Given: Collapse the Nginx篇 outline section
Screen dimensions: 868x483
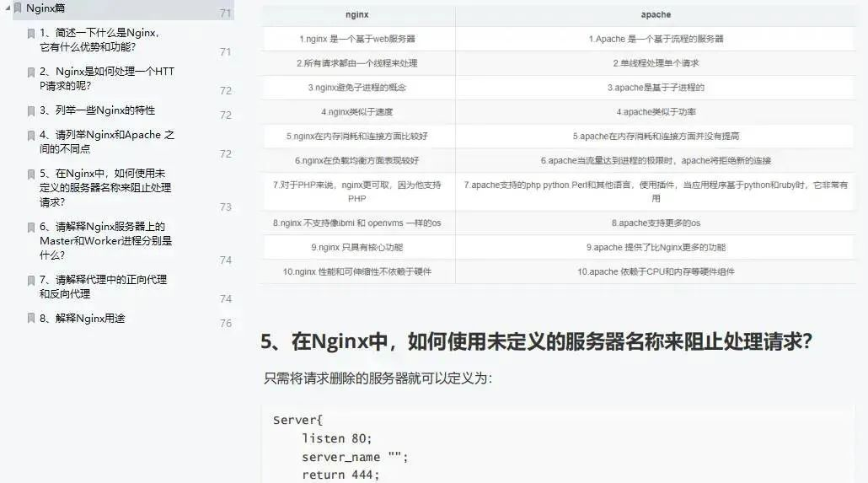Looking at the screenshot, I should coord(8,8).
